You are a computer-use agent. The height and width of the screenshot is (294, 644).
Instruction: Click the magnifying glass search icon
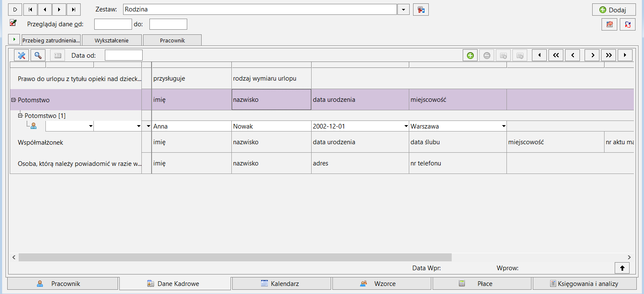point(38,55)
